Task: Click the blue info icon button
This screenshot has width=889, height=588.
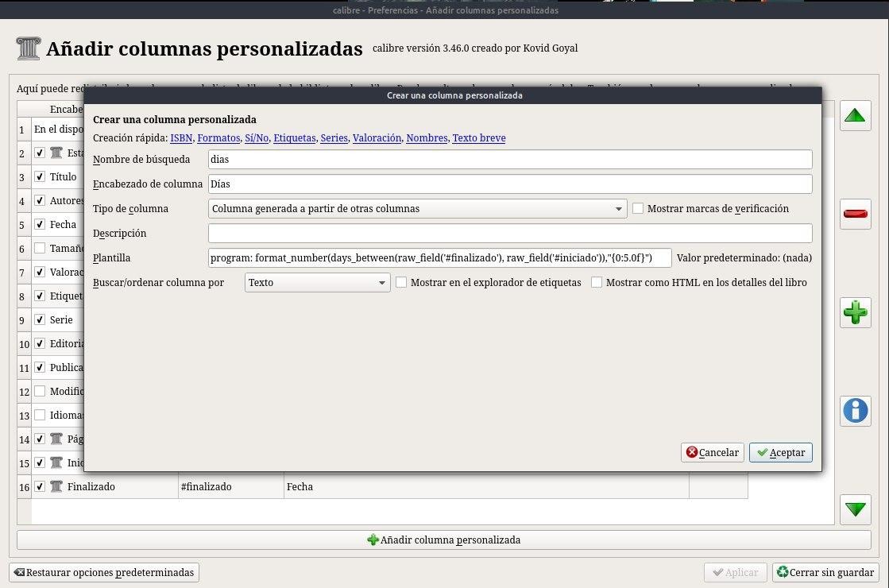Action: (855, 411)
